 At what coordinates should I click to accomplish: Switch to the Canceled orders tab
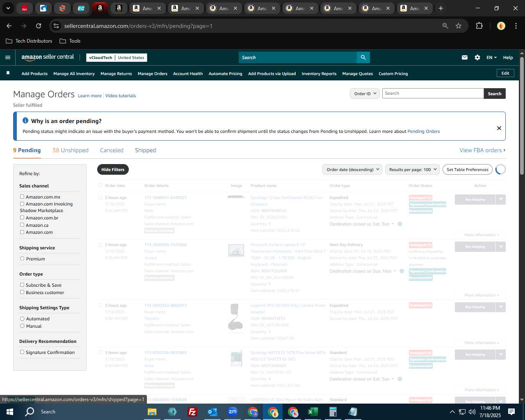tap(112, 150)
